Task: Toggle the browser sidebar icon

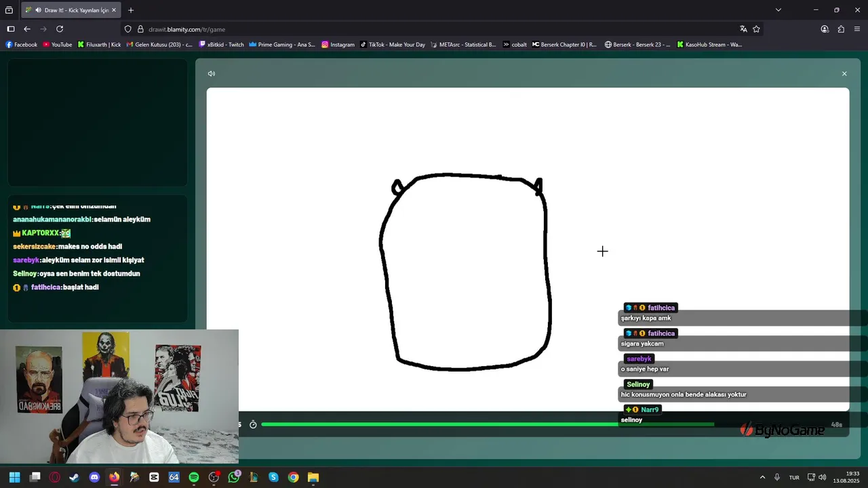Action: click(11, 29)
